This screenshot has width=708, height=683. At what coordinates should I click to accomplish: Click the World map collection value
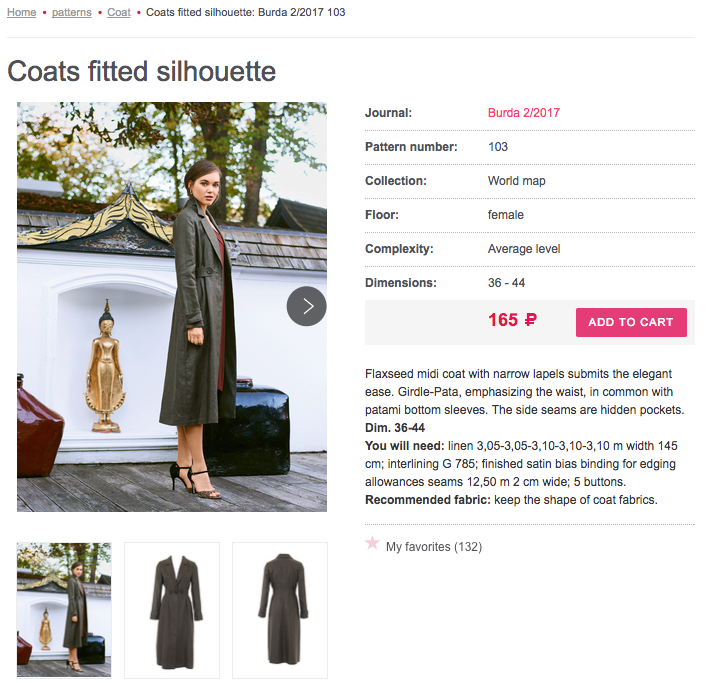click(516, 181)
